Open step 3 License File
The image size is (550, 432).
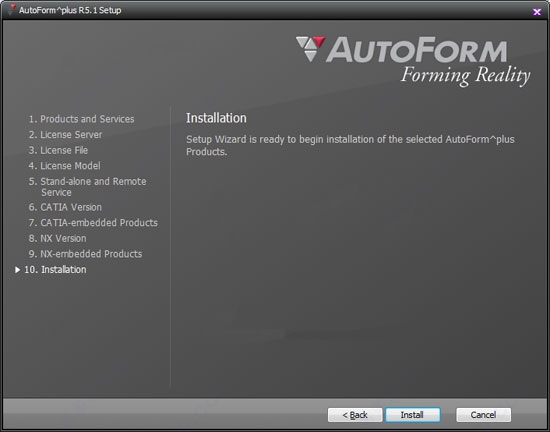point(58,150)
